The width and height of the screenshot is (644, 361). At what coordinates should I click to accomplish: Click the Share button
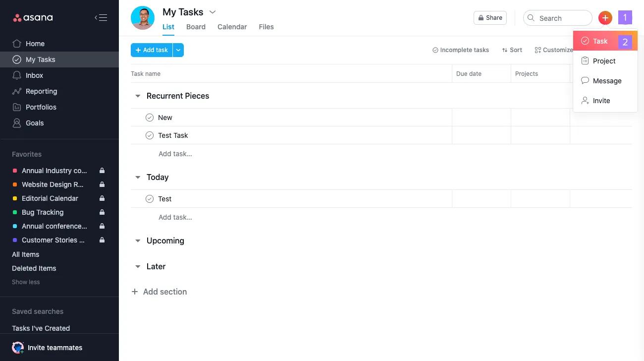tap(490, 18)
